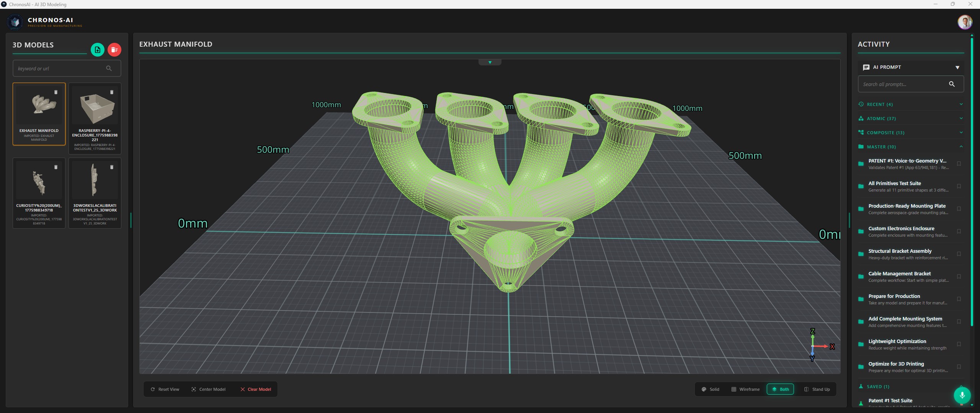Bookmark PATENT #1 Voice-to-Geometry prompt
980x413 pixels.
coord(959,164)
